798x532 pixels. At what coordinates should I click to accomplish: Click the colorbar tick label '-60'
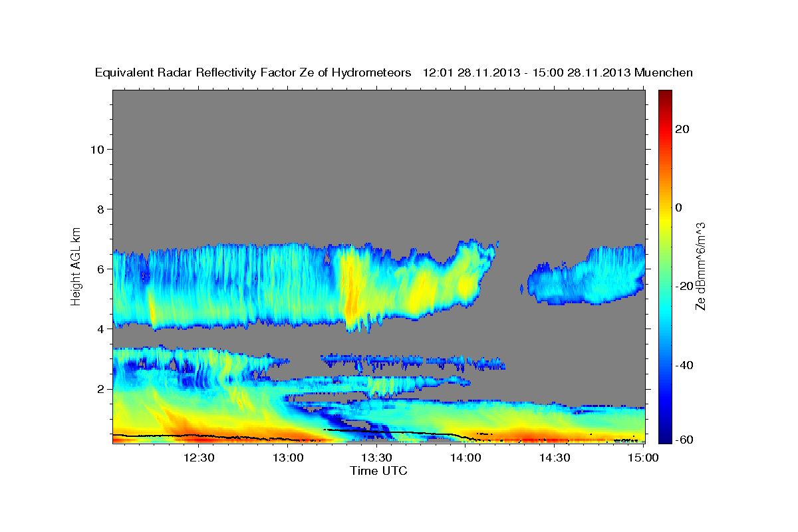[x=683, y=439]
